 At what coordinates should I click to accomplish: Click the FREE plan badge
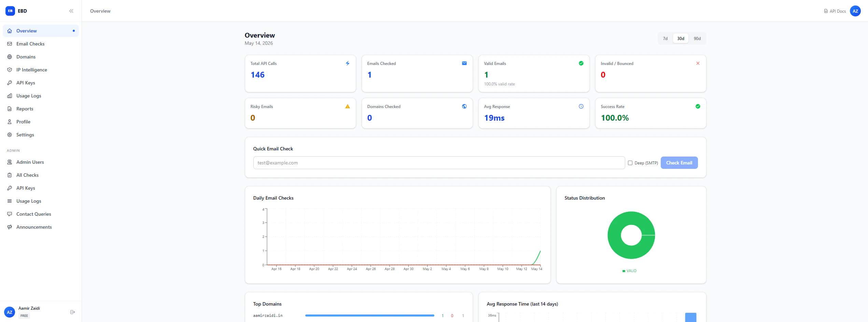pos(24,316)
